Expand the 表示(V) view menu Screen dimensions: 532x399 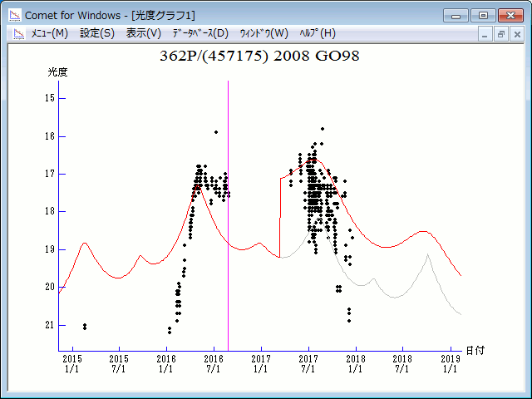(x=143, y=33)
